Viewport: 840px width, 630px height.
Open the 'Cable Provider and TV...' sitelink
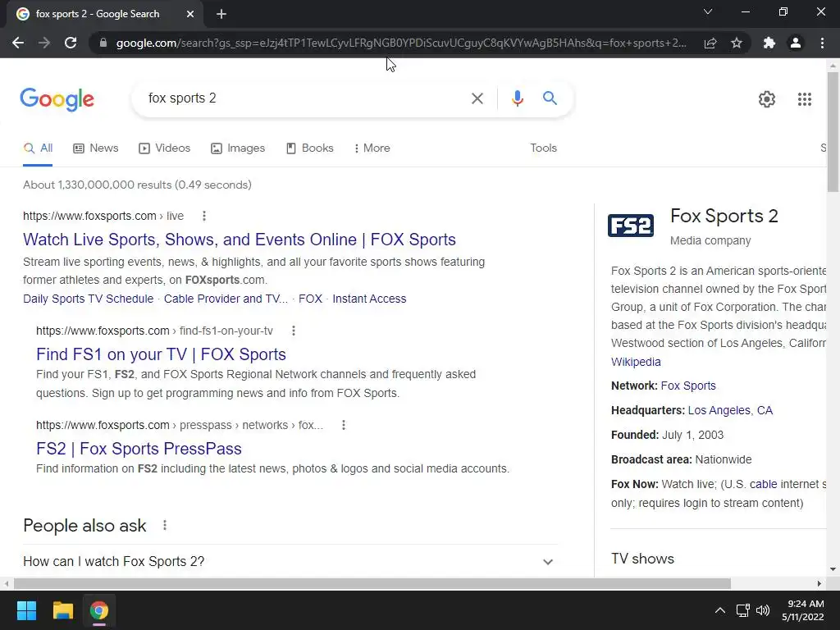226,299
